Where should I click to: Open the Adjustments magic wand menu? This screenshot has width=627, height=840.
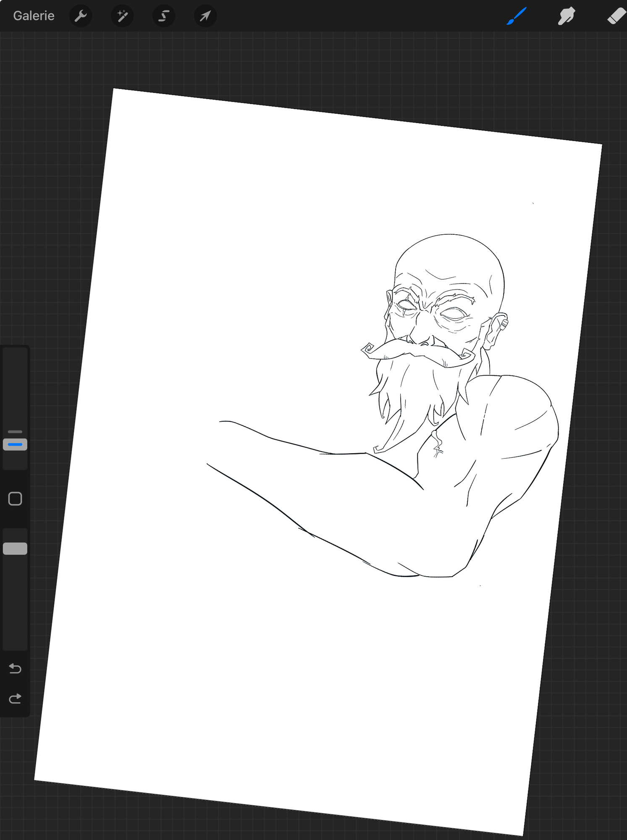click(122, 16)
